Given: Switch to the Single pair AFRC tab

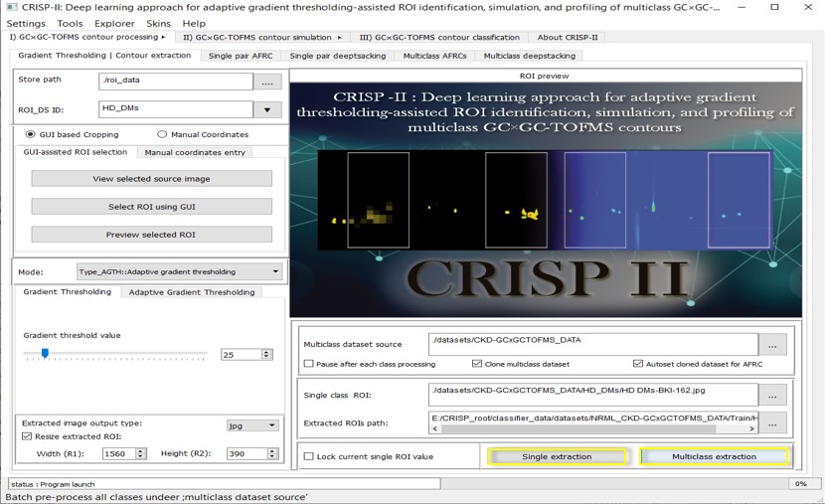Looking at the screenshot, I should [x=241, y=56].
